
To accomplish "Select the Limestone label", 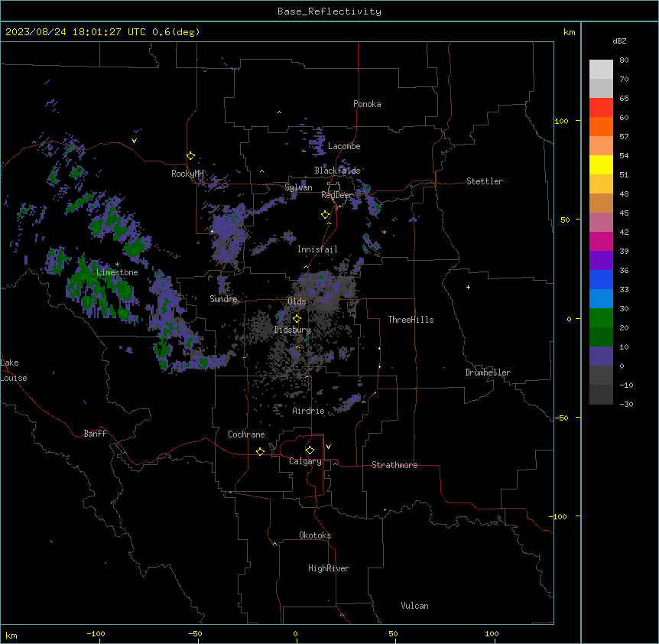I will 117,272.
